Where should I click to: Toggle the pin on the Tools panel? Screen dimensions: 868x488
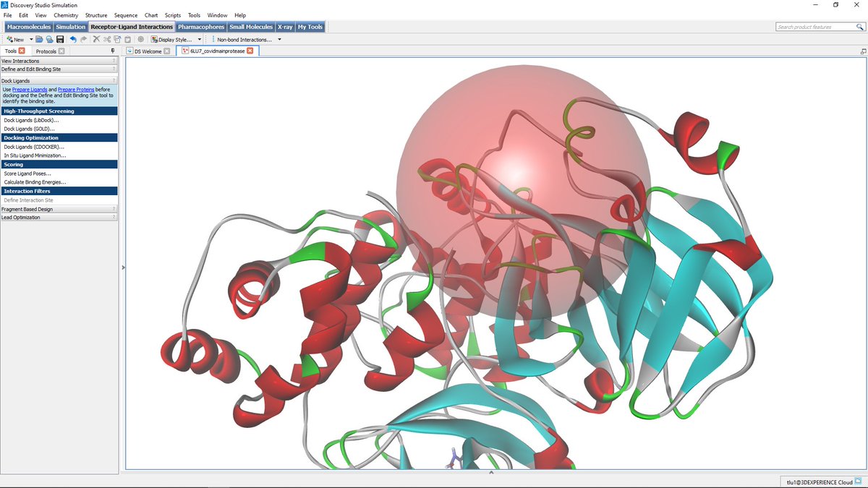coord(112,51)
